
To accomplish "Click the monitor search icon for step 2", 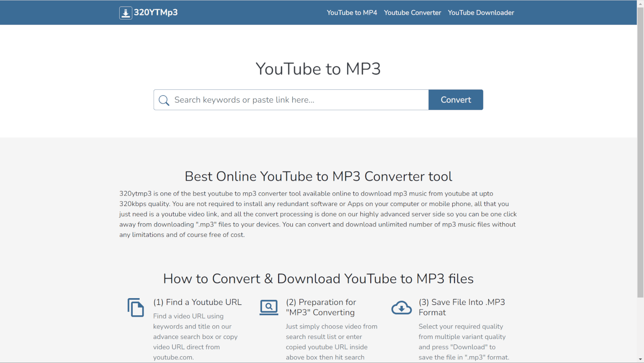I will [269, 308].
